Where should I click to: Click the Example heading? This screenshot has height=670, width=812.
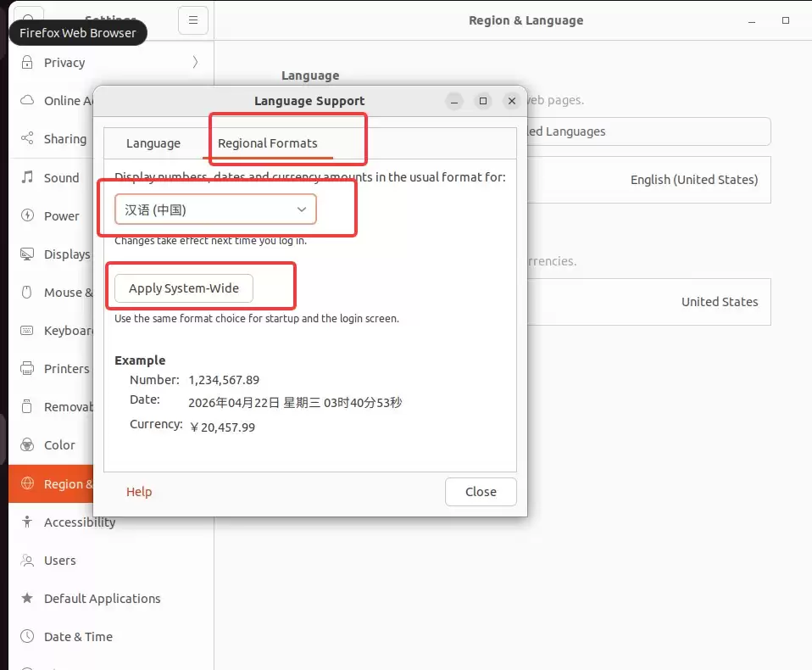tap(141, 360)
